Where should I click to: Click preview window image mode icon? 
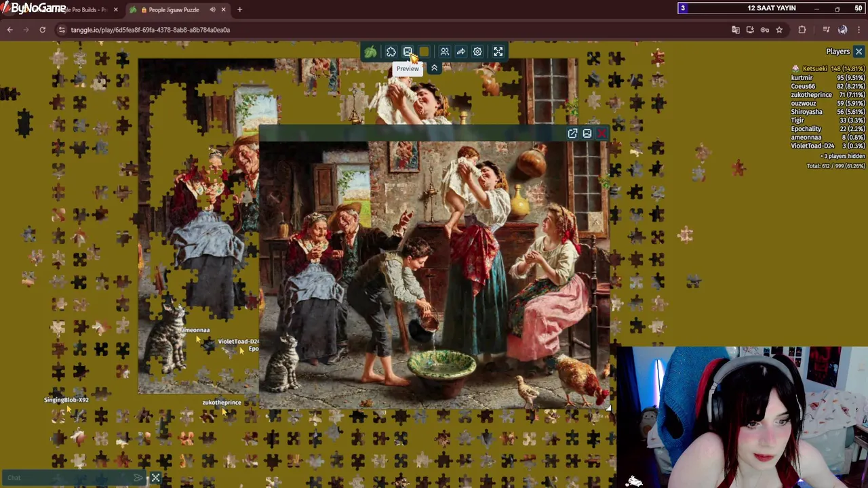[587, 134]
